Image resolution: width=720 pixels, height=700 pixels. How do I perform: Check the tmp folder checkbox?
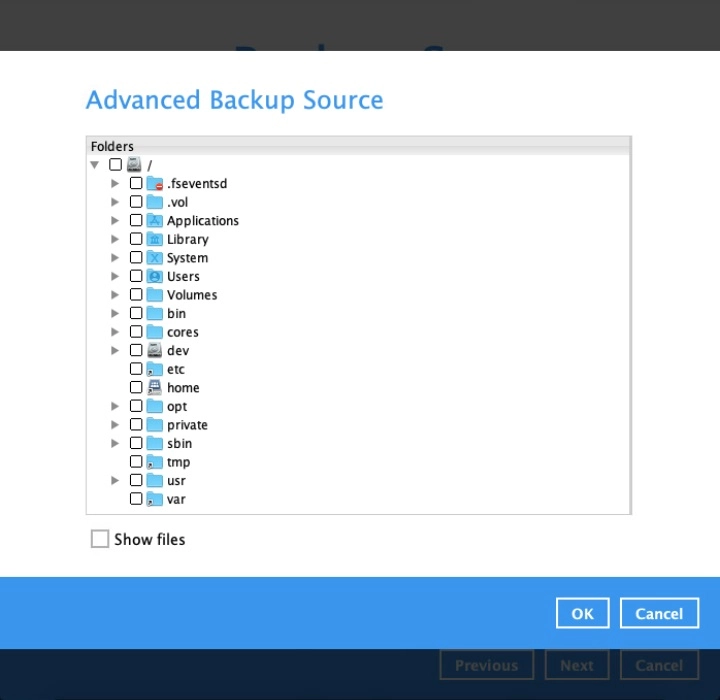pyautogui.click(x=136, y=462)
